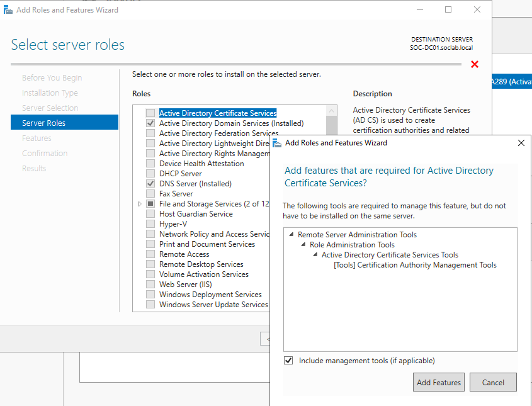Toggle the DNS Server checkbox

150,184
